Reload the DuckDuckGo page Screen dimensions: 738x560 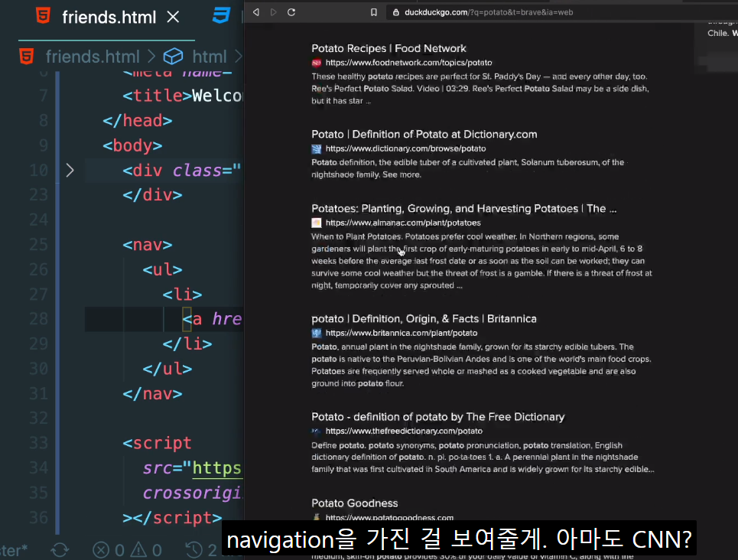click(291, 12)
